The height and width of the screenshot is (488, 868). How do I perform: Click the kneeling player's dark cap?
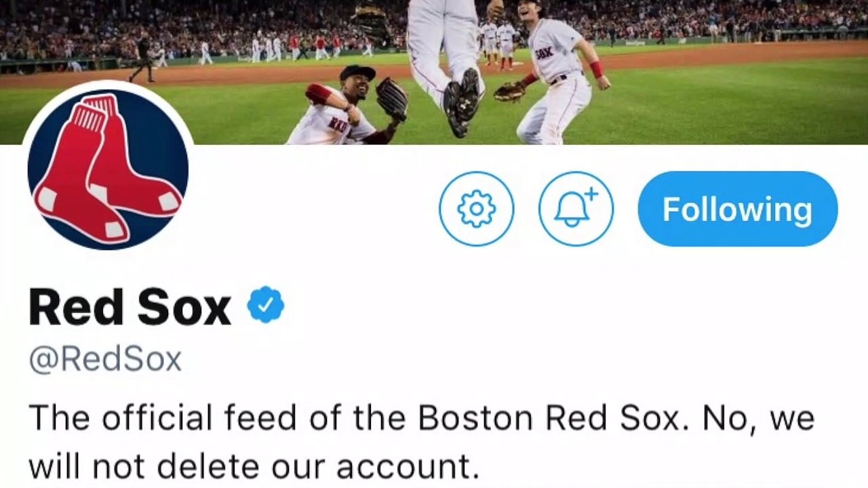357,73
